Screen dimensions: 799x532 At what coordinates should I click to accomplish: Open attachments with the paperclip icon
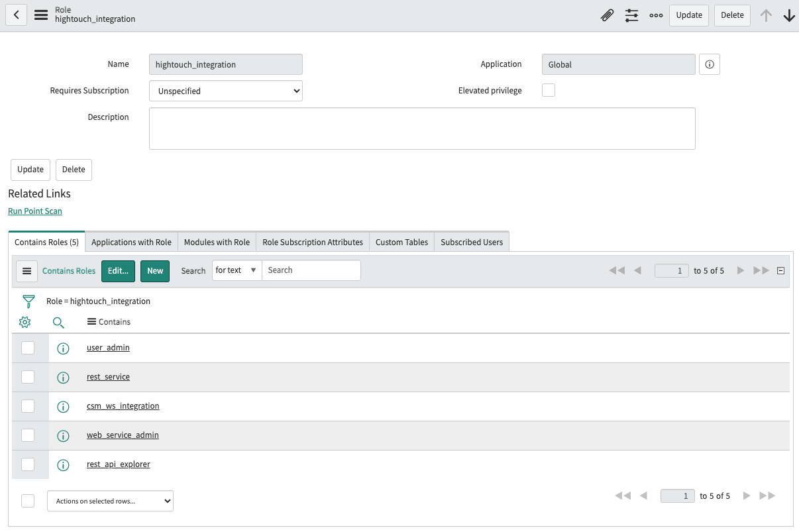pos(607,15)
